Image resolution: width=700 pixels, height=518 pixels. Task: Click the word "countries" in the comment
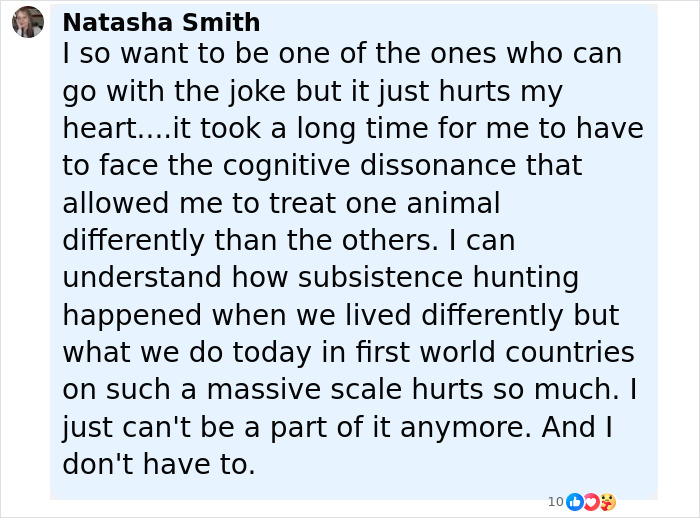(x=570, y=352)
